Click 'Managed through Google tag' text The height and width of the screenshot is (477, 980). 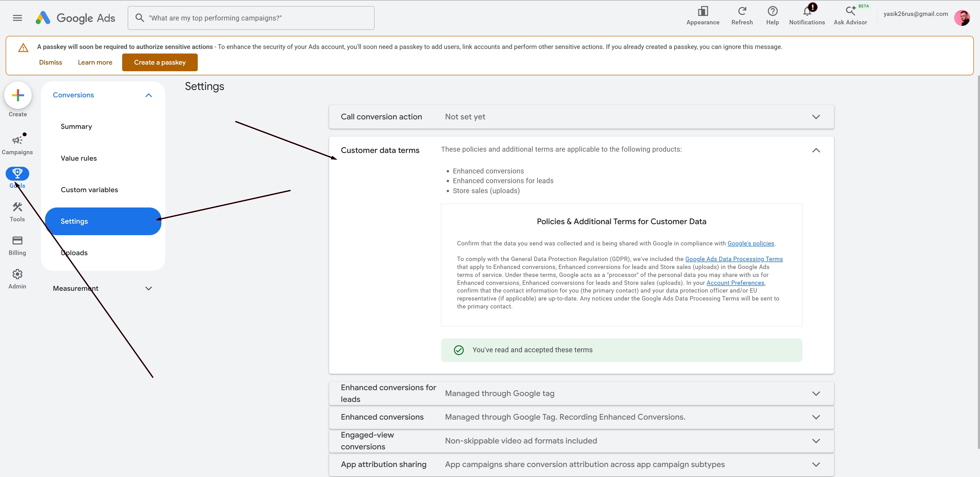[x=499, y=394]
